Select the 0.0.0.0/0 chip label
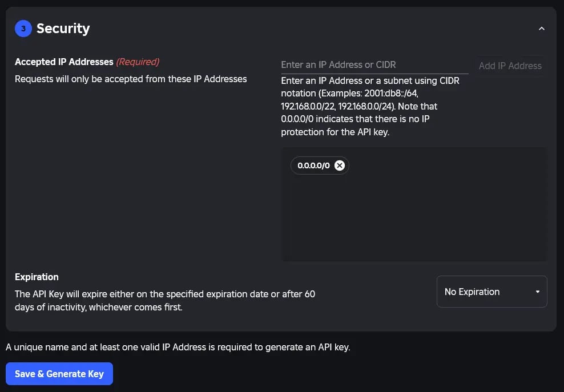This screenshot has width=564, height=392. point(313,165)
